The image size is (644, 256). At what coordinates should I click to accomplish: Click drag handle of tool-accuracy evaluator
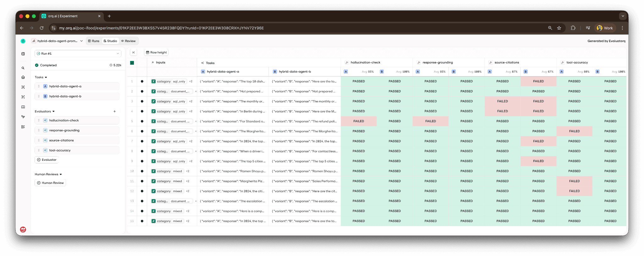click(39, 150)
